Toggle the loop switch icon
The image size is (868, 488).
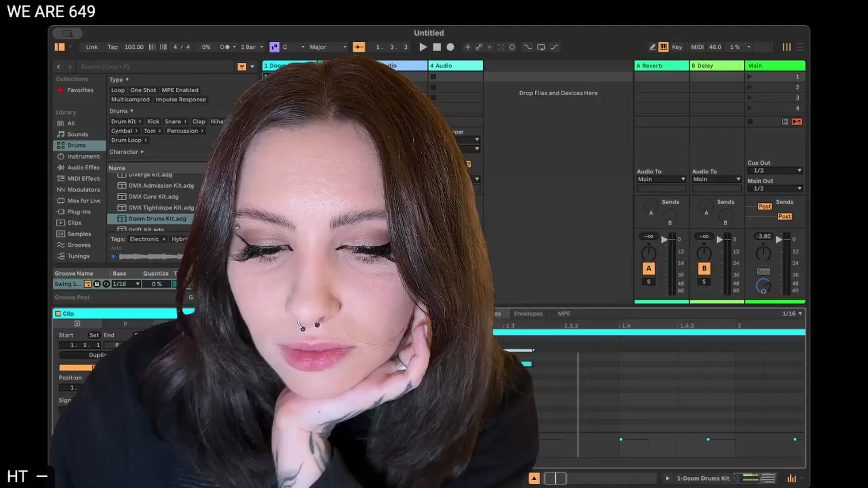click(x=541, y=47)
